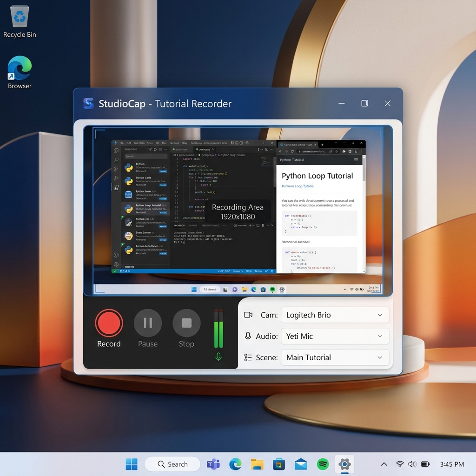Open the Audio dropdown showing Yeti Mic
Image resolution: width=476 pixels, height=476 pixels.
click(335, 337)
